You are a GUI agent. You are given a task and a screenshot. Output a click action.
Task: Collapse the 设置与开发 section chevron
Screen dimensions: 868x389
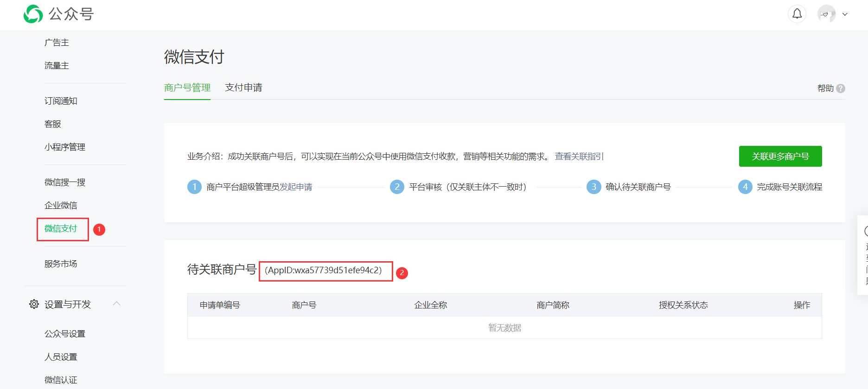click(x=117, y=304)
